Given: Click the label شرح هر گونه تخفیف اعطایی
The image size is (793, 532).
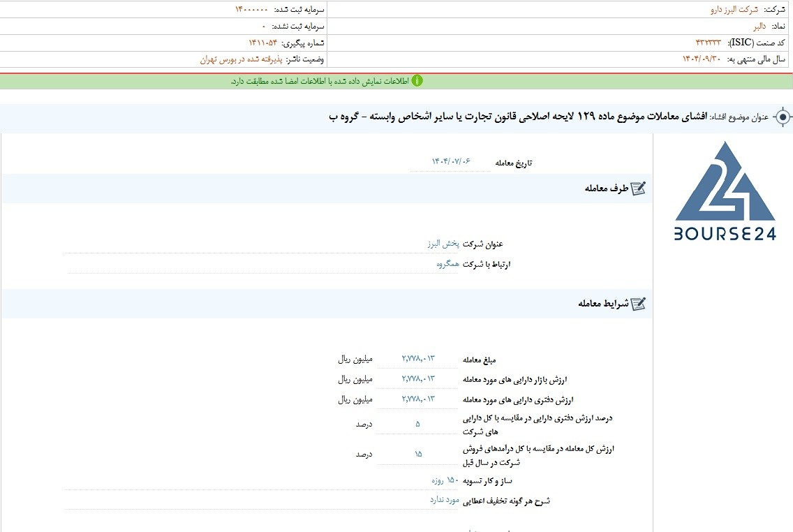Looking at the screenshot, I should (506, 501).
